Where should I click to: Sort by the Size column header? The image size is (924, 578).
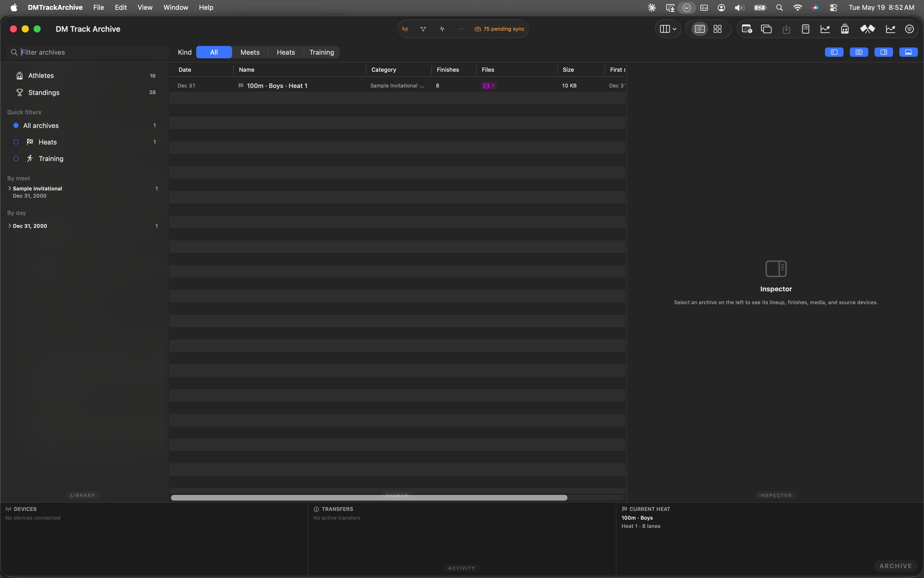(568, 70)
